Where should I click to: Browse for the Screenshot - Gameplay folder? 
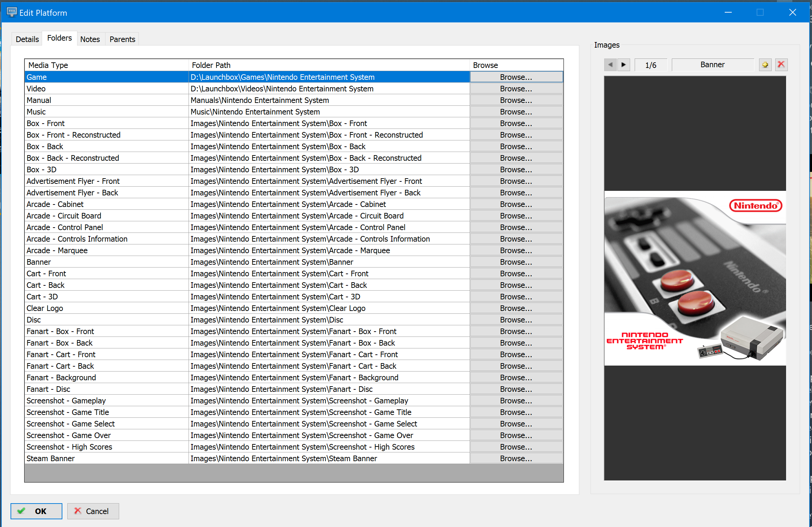pyautogui.click(x=516, y=401)
